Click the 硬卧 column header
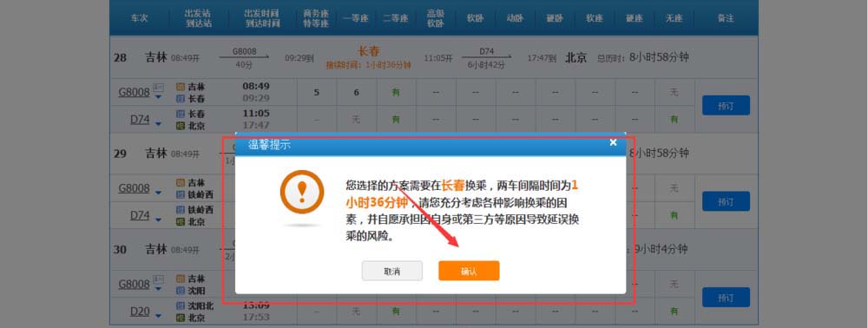The image size is (868, 328). pyautogui.click(x=555, y=18)
